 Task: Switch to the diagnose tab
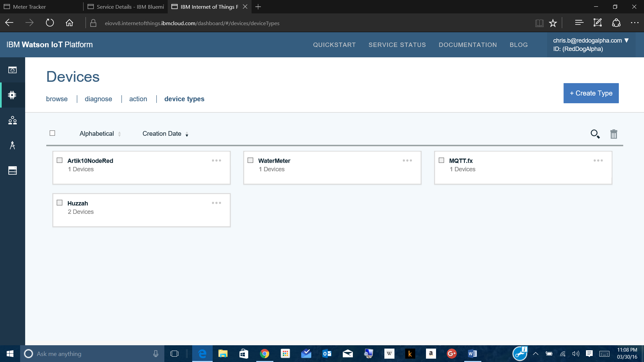pyautogui.click(x=98, y=99)
